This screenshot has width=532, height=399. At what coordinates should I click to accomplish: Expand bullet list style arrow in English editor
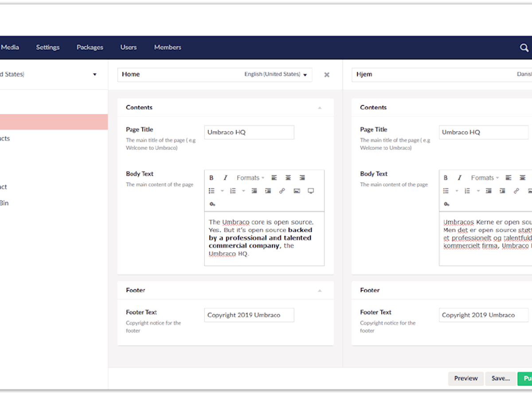pyautogui.click(x=222, y=191)
